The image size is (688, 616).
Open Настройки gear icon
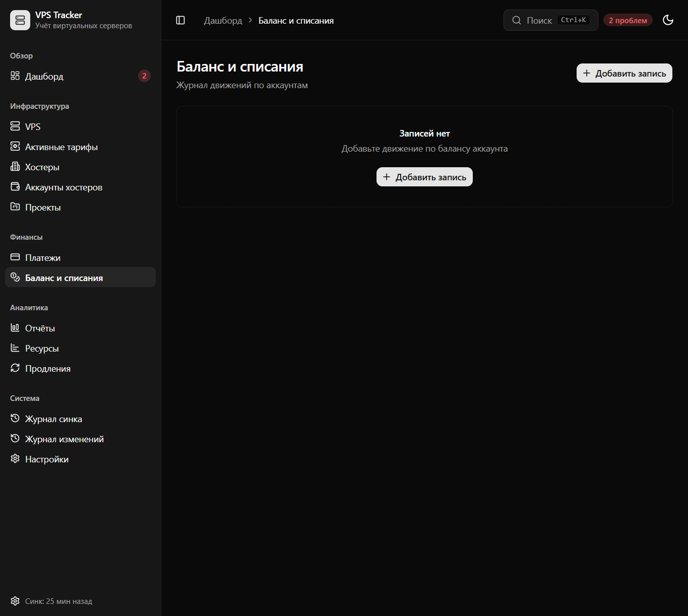click(15, 459)
